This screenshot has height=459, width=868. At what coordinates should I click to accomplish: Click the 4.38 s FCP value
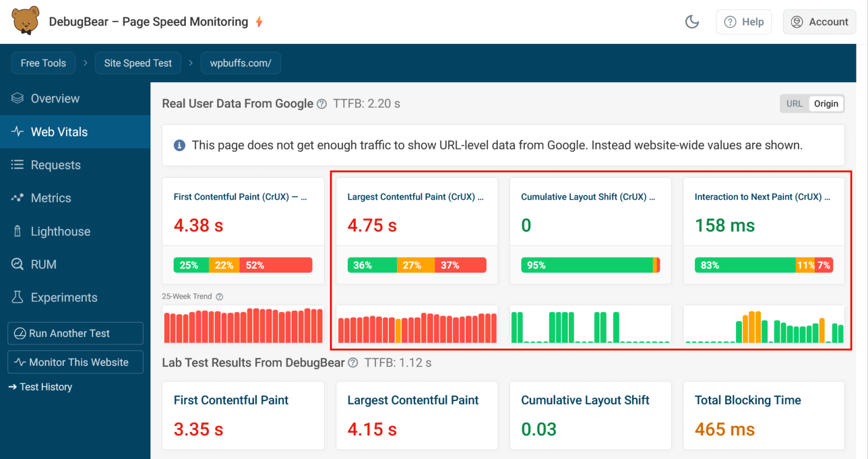coord(198,225)
